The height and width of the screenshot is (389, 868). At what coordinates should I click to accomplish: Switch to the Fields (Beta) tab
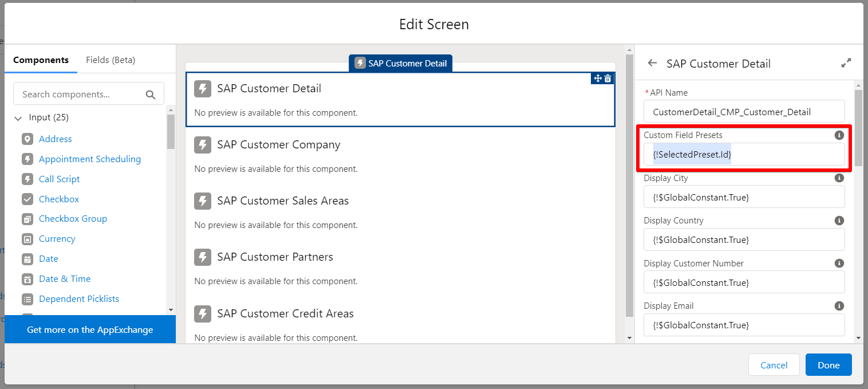click(x=111, y=60)
